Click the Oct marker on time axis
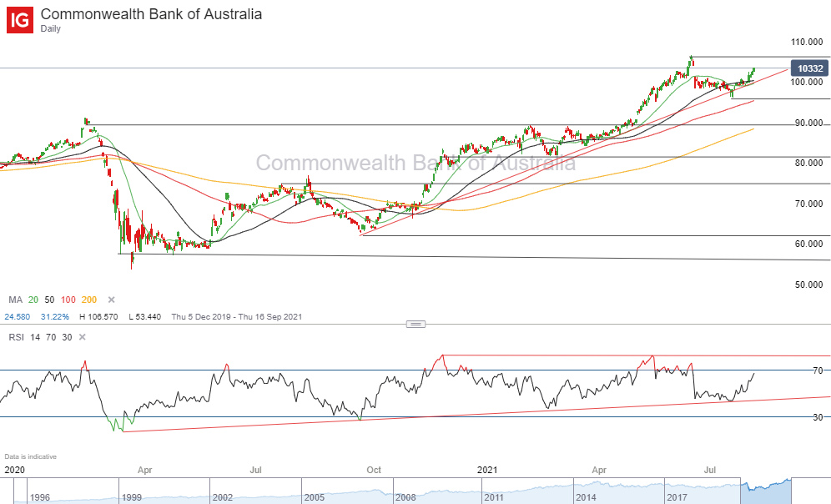 pos(374,470)
